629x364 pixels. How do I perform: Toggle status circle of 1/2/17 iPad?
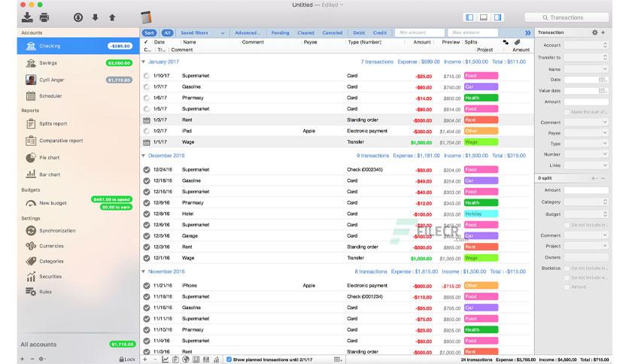[x=147, y=131]
